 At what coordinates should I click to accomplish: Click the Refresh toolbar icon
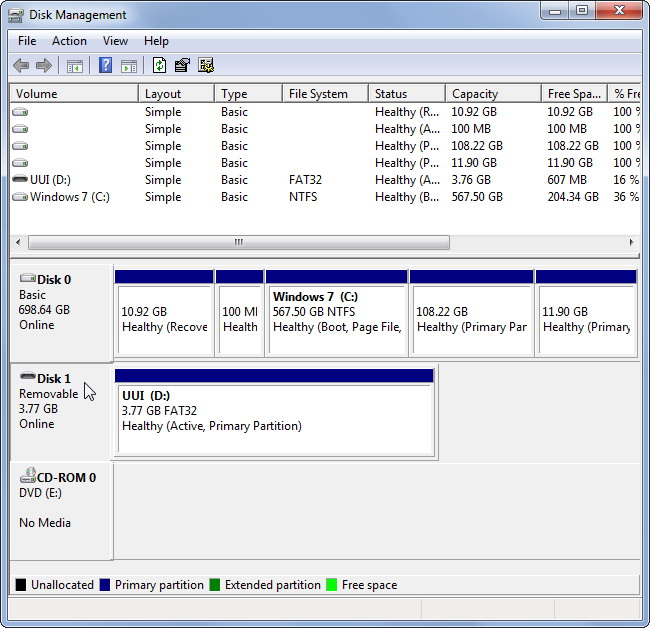pos(159,66)
